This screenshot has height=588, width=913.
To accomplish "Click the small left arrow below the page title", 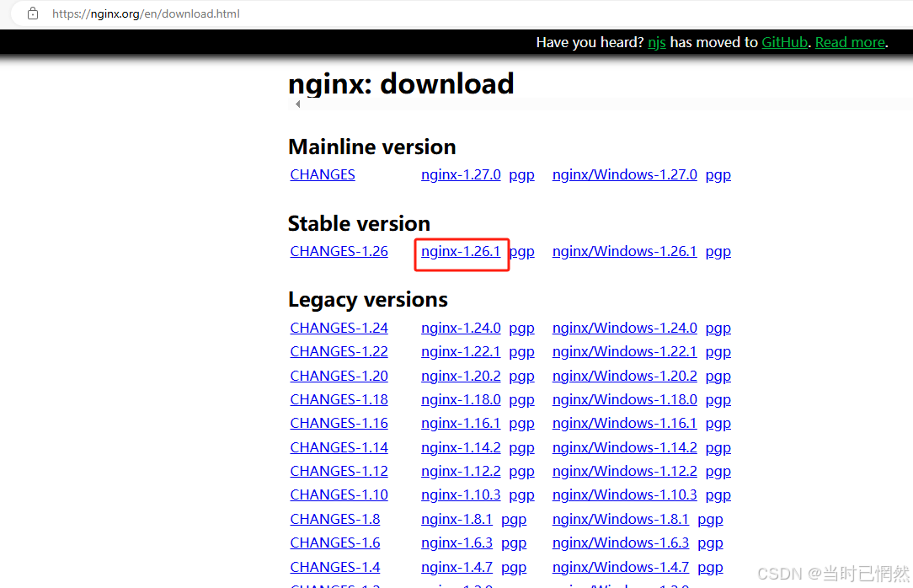I will 297,104.
